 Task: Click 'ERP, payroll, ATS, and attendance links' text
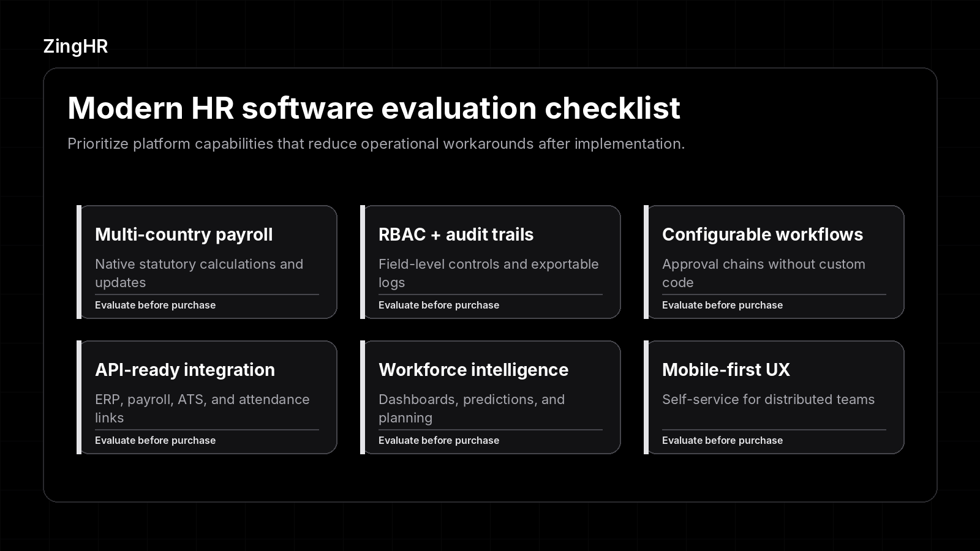(202, 408)
